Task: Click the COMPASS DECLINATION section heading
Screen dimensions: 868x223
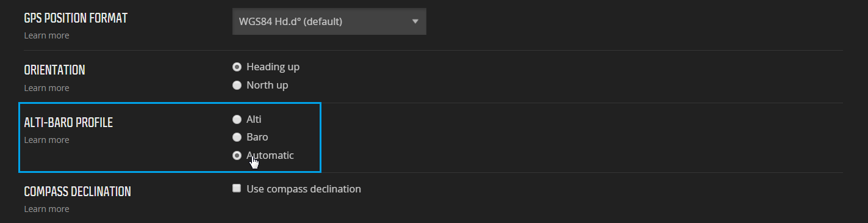Action: click(77, 192)
